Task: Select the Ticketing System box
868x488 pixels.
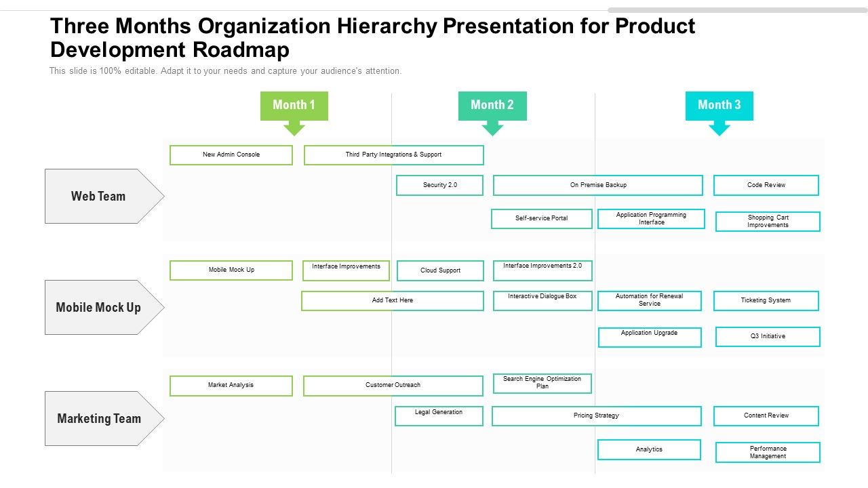Action: pyautogui.click(x=766, y=301)
